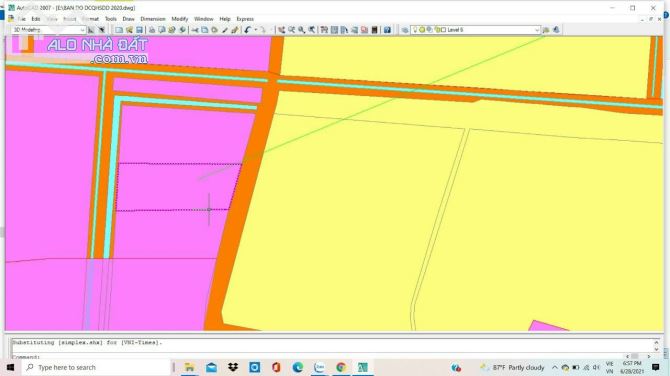Click the Sheet Set Manager icon
670x376 pixels.
point(354,30)
